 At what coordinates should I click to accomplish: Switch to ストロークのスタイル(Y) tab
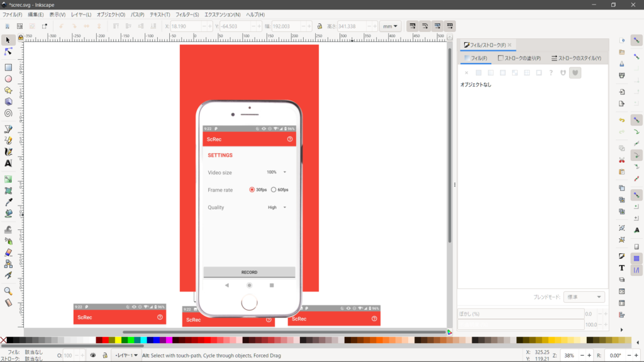pyautogui.click(x=576, y=58)
